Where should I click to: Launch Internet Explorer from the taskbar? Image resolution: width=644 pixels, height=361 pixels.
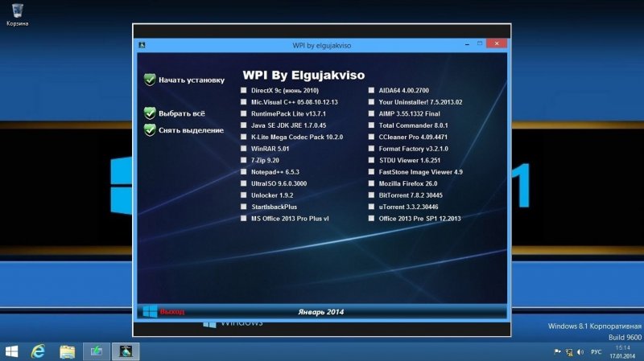tap(38, 351)
